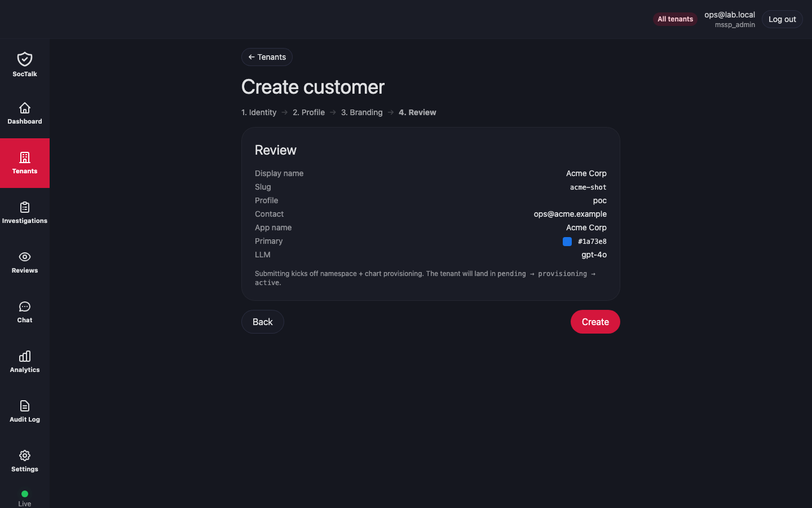Select step 4. Review
812x508 pixels.
point(417,112)
